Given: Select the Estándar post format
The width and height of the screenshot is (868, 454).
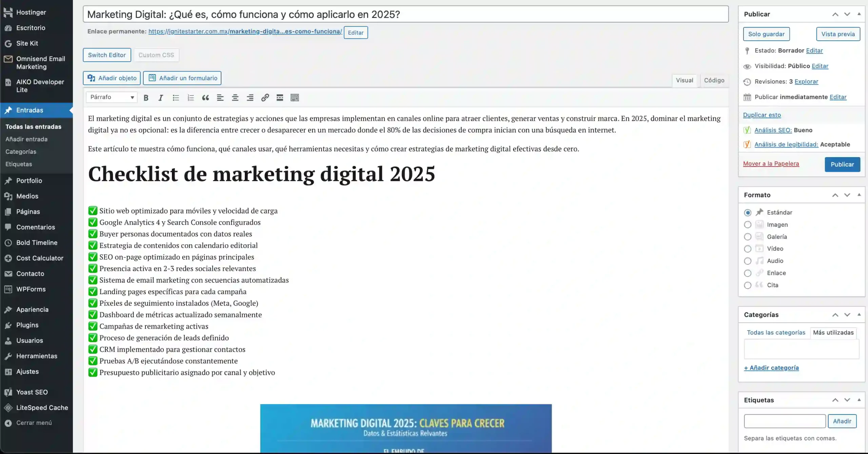Looking at the screenshot, I should (748, 212).
